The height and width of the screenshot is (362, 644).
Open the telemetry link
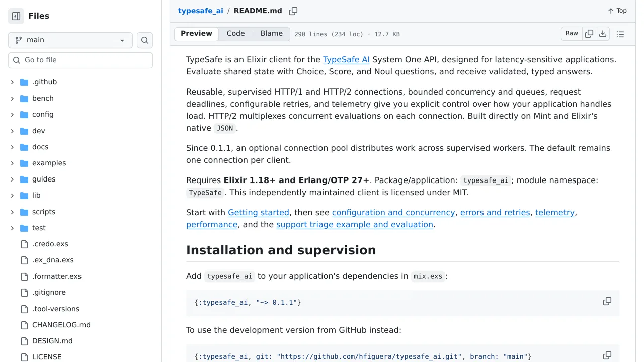pos(555,212)
